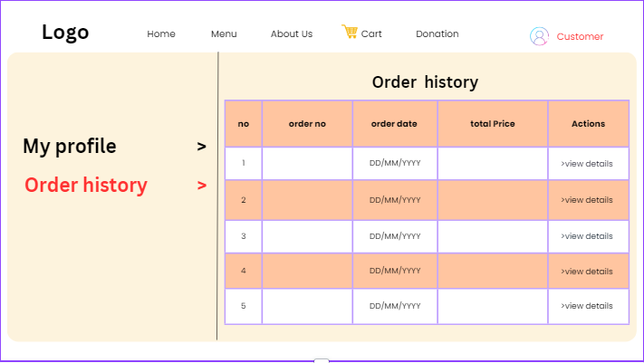Image resolution: width=644 pixels, height=363 pixels.
Task: Select the DD/MM/YYYY date in row 3
Action: 395,236
